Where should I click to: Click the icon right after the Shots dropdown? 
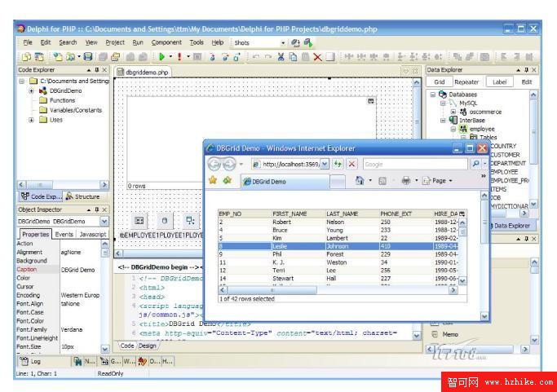(295, 42)
